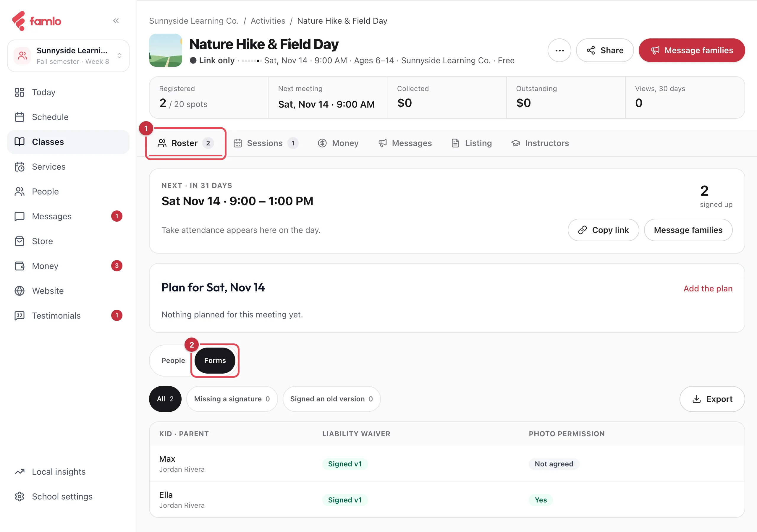This screenshot has height=532, width=757.
Task: Open sidebar Money with 3 notifications
Action: point(68,266)
